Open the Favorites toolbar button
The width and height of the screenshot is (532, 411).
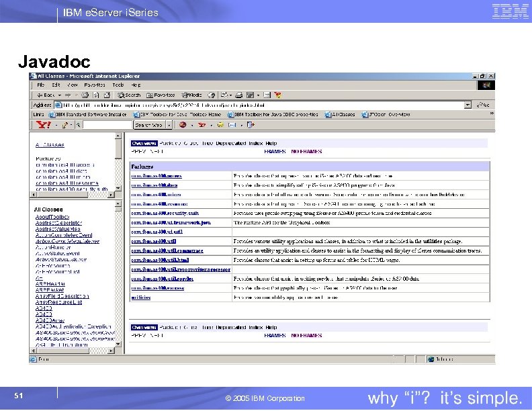coord(161,95)
